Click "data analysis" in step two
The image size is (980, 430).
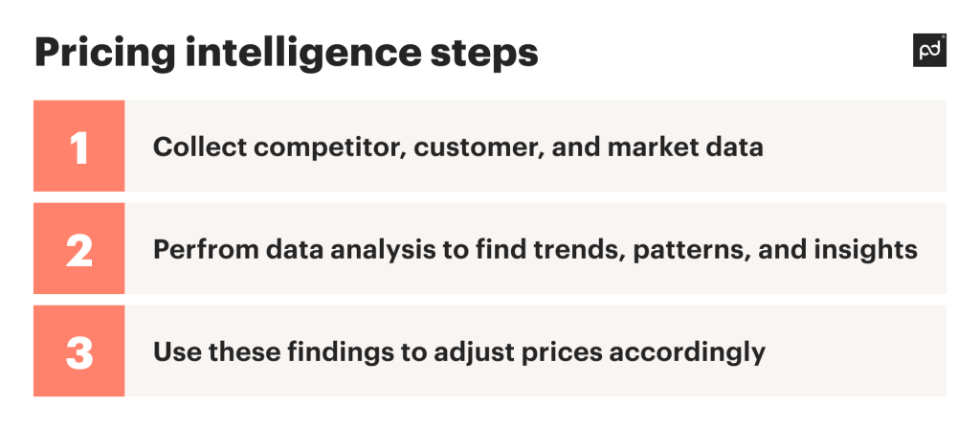(x=346, y=251)
